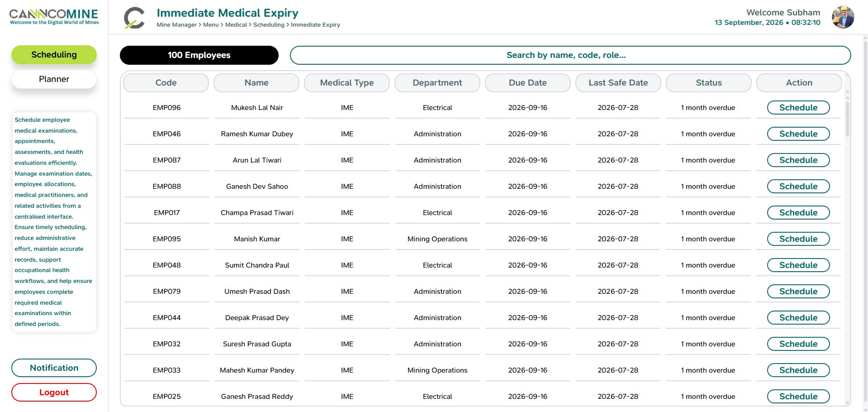
Task: Sort by Department column header
Action: tap(437, 83)
